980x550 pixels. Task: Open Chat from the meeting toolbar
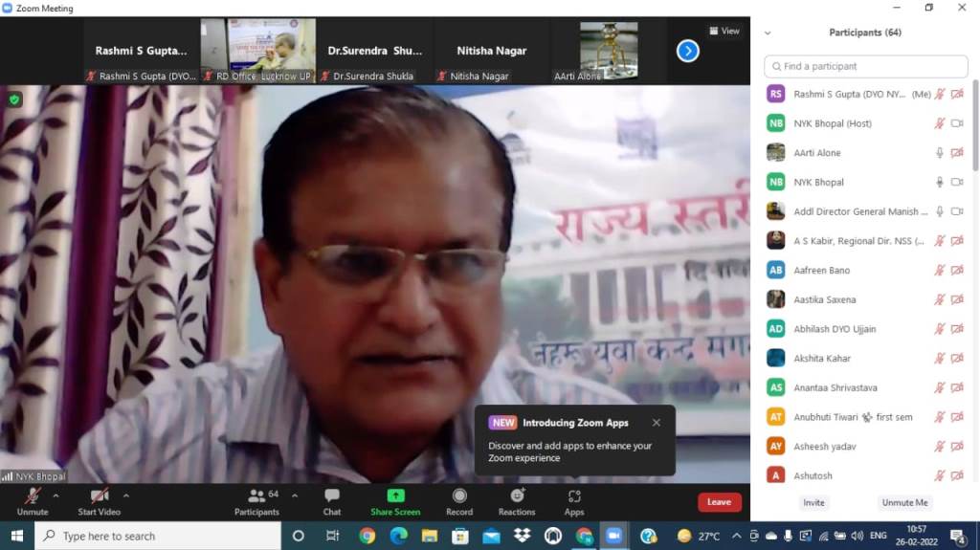332,502
